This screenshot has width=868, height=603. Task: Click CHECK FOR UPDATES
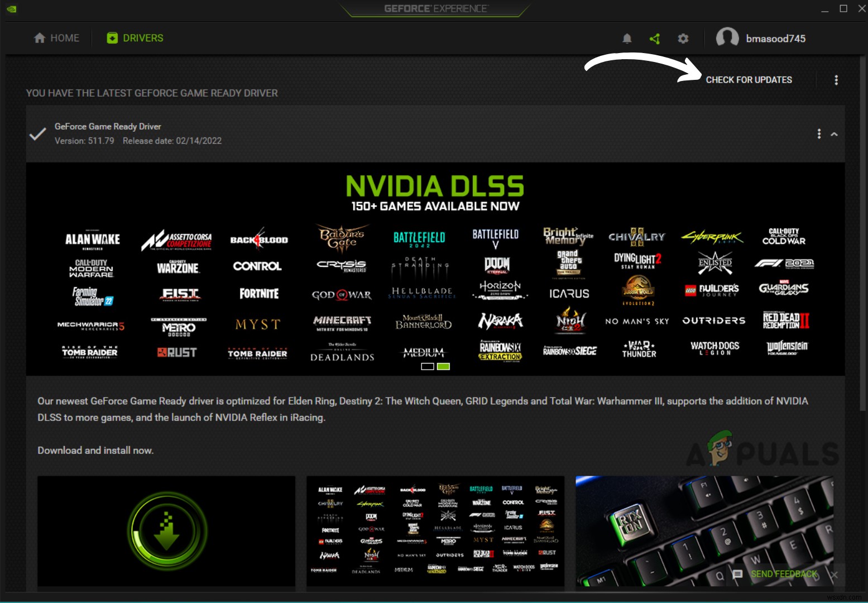tap(749, 80)
